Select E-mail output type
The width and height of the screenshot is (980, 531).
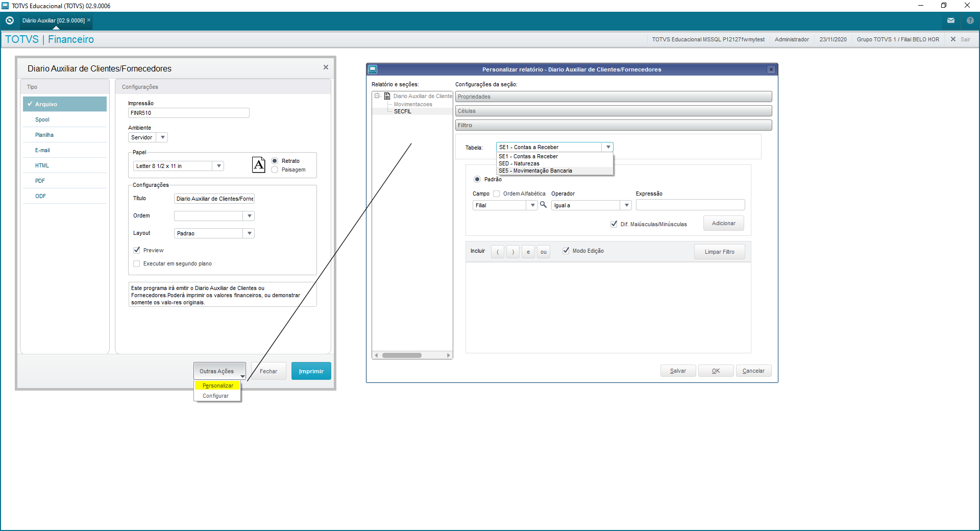click(65, 150)
